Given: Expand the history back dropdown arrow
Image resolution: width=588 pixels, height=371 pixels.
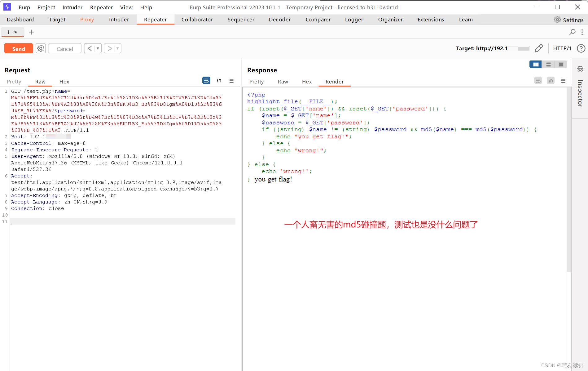Looking at the screenshot, I should tap(98, 48).
